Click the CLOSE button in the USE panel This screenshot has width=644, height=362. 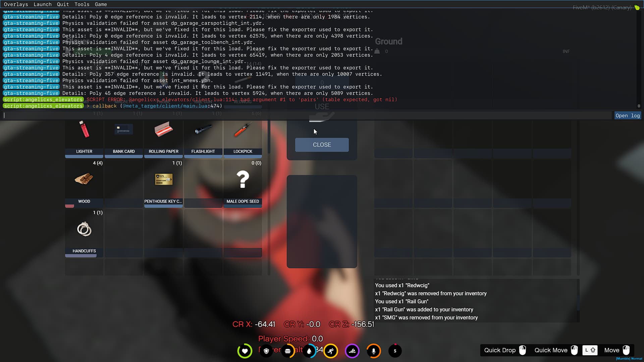coord(322,145)
